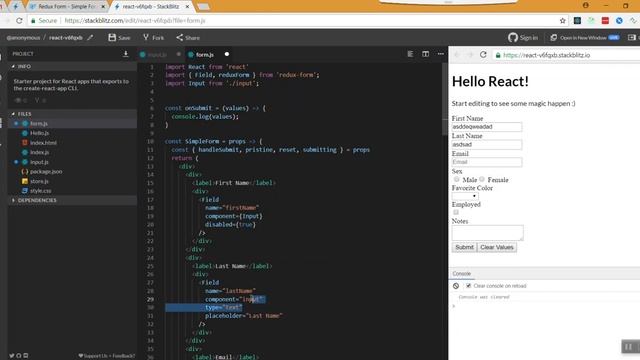640x360 pixels.
Task: Click the Email input field
Action: [487, 162]
